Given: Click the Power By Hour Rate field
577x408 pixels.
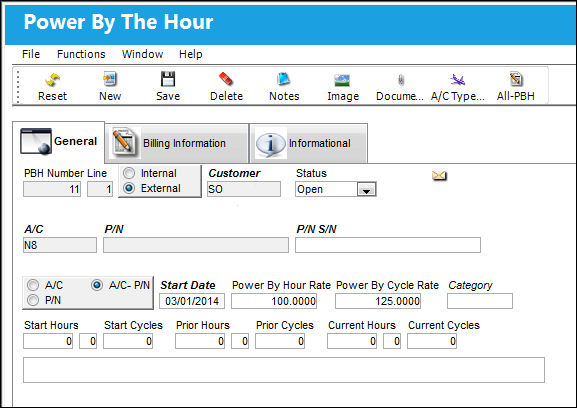Looking at the screenshot, I should 274,301.
